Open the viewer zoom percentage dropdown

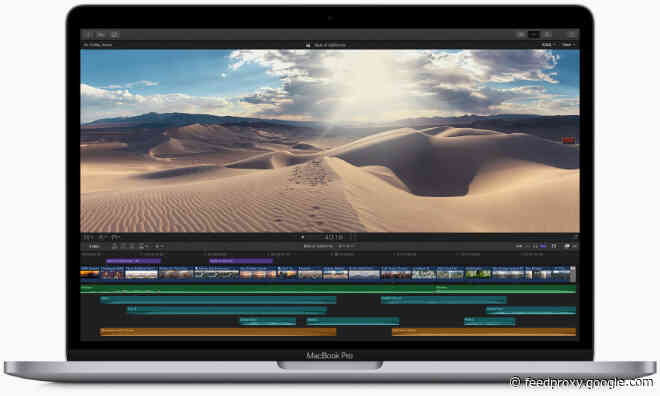click(x=548, y=45)
